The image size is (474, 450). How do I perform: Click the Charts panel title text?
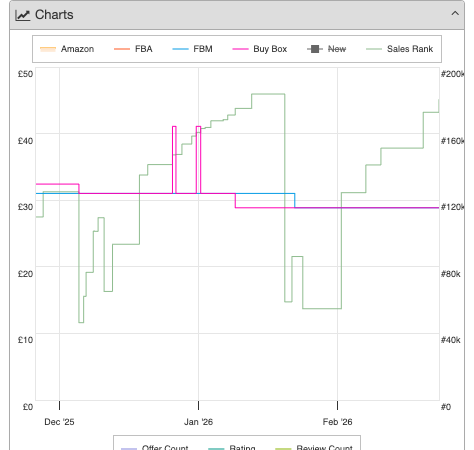click(x=54, y=15)
